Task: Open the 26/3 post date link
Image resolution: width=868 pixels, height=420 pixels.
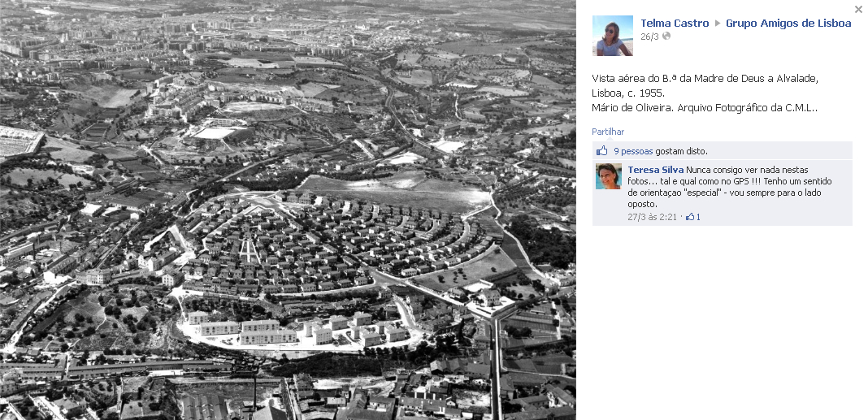Action: tap(650, 37)
